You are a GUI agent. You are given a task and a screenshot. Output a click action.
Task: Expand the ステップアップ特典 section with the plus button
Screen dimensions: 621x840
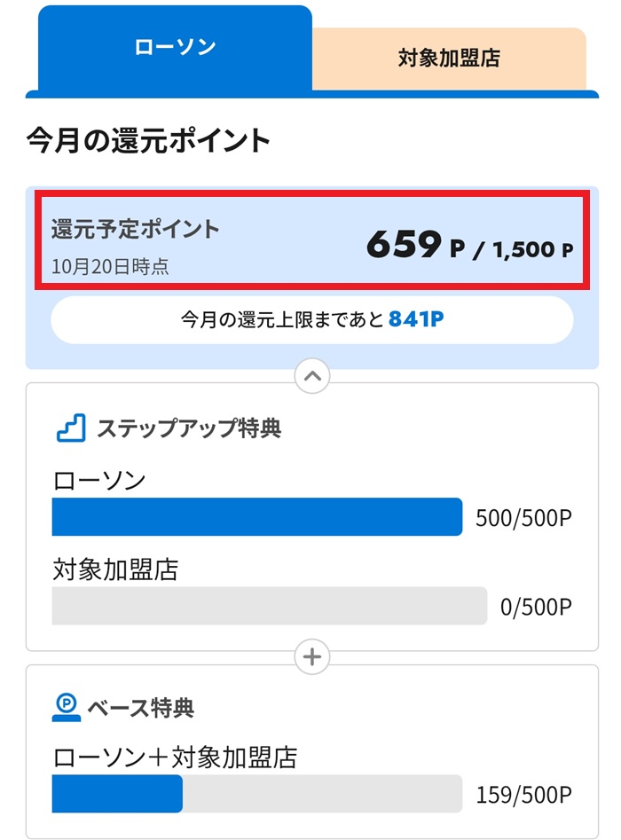[311, 658]
